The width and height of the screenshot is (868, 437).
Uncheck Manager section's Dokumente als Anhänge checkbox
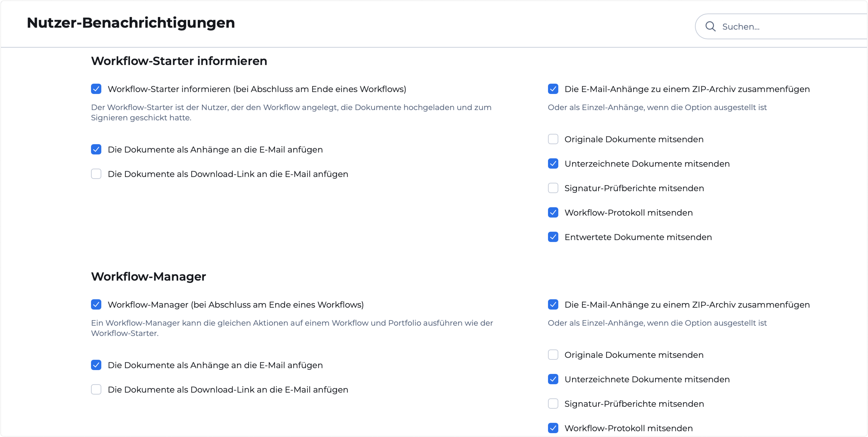click(96, 365)
